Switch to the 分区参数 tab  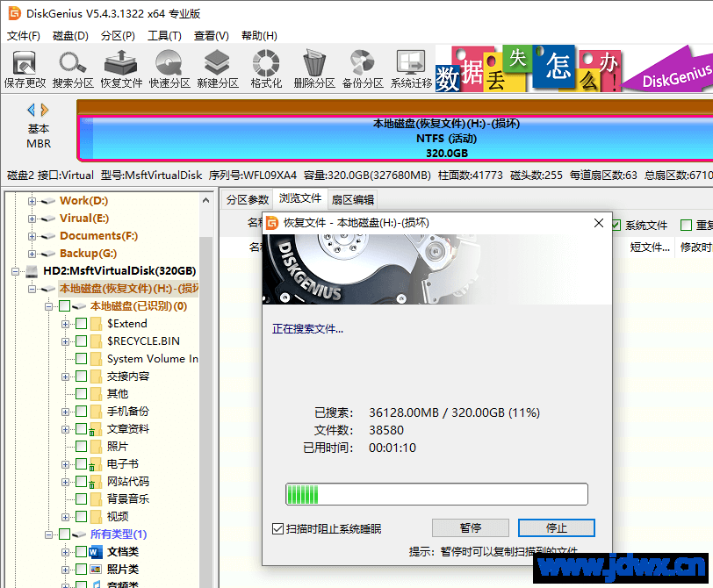tap(248, 199)
